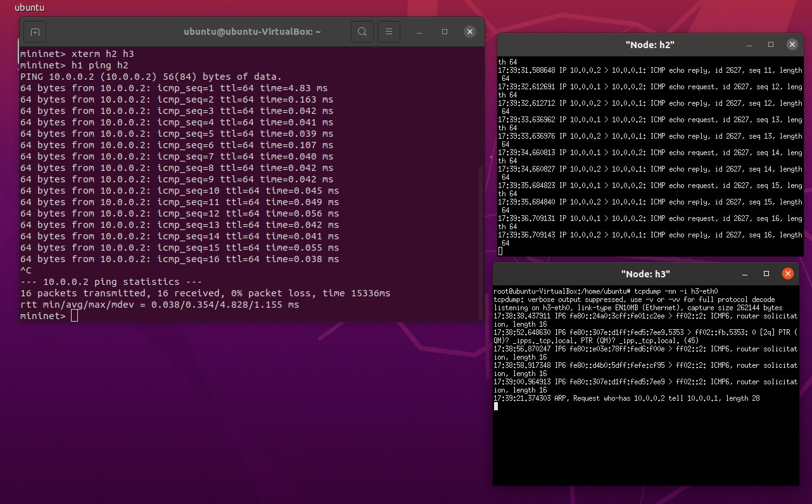Click the tcpdump command line in h3 window
The width and height of the screenshot is (812, 504).
tap(606, 291)
